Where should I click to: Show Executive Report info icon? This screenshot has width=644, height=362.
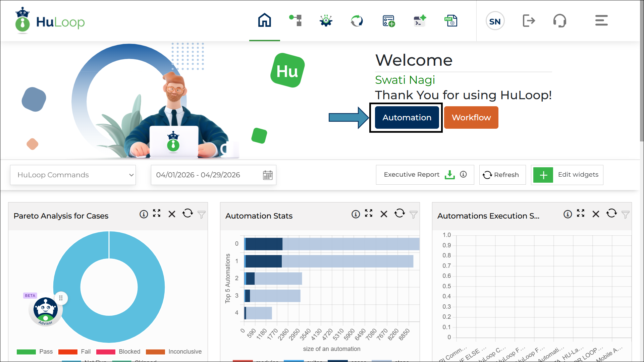point(463,174)
